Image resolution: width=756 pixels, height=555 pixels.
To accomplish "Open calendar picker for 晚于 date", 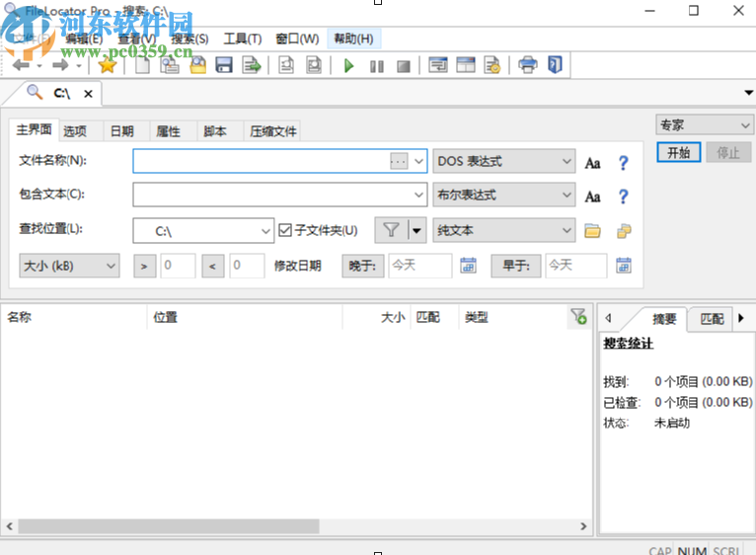I will 468,265.
